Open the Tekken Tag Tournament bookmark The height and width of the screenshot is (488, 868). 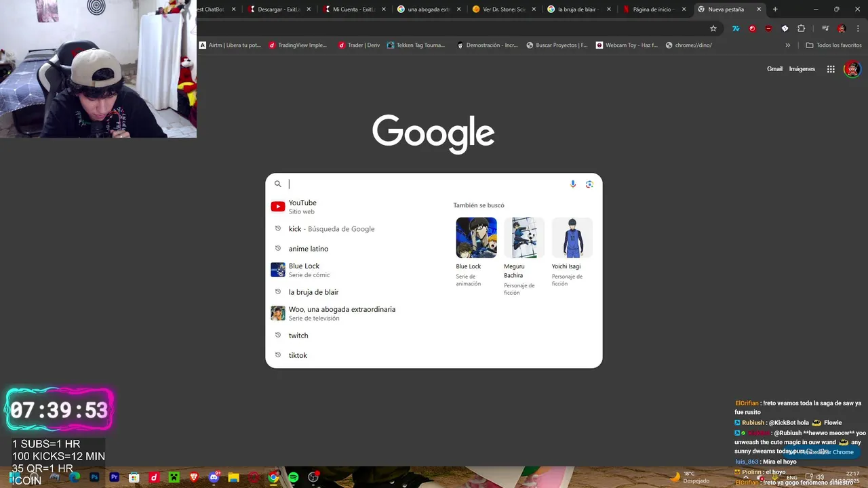point(416,45)
